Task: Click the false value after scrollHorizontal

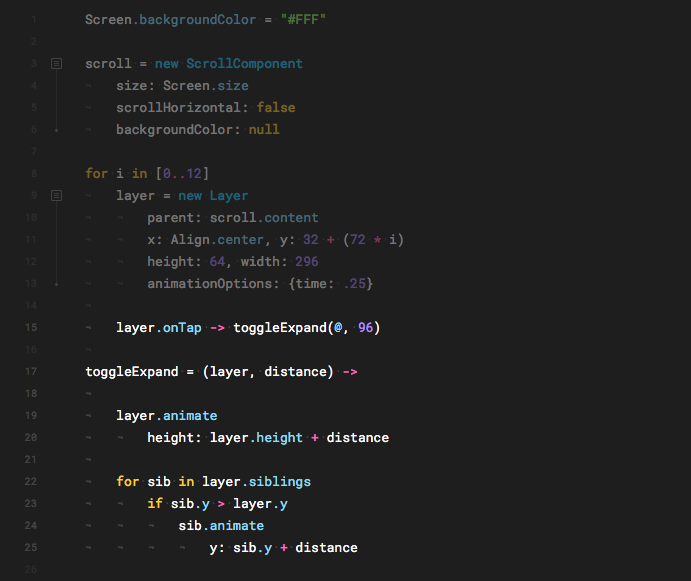Action: coord(276,108)
